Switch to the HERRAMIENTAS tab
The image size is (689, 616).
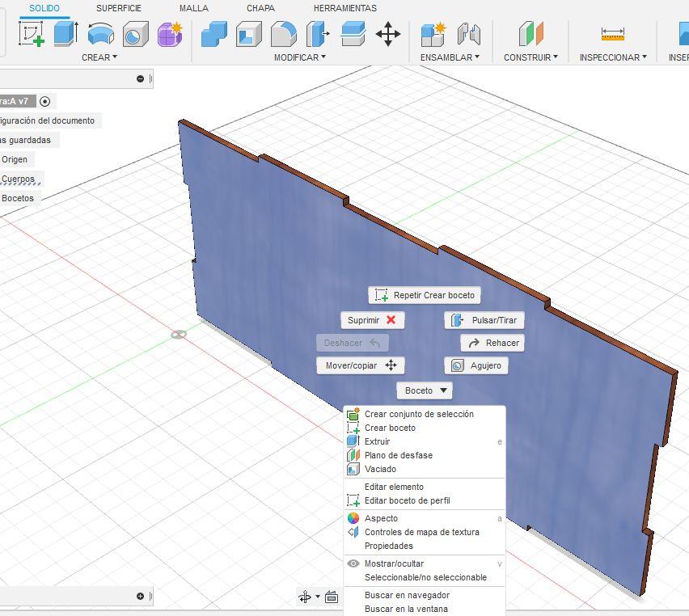[345, 8]
